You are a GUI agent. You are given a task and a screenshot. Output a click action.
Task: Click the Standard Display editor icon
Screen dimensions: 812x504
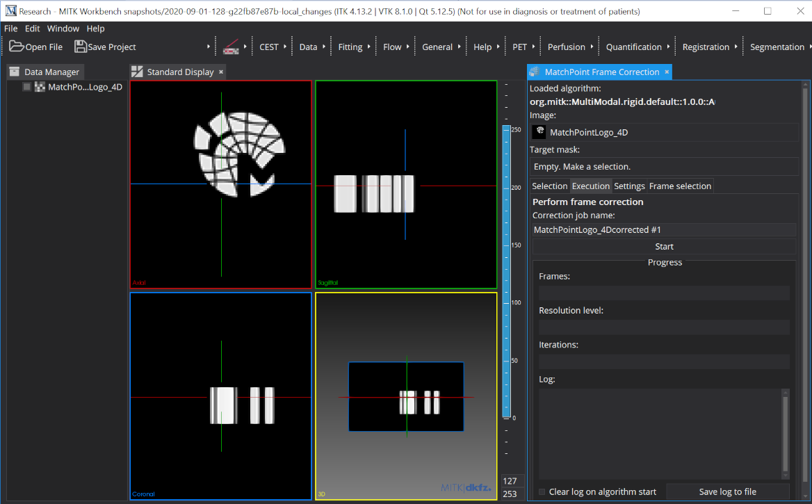(137, 72)
